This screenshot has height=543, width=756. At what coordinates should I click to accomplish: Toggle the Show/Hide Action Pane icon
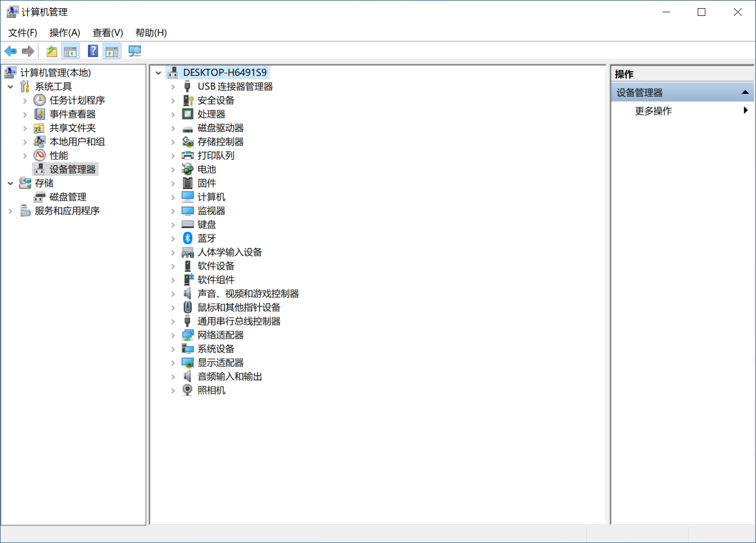112,51
